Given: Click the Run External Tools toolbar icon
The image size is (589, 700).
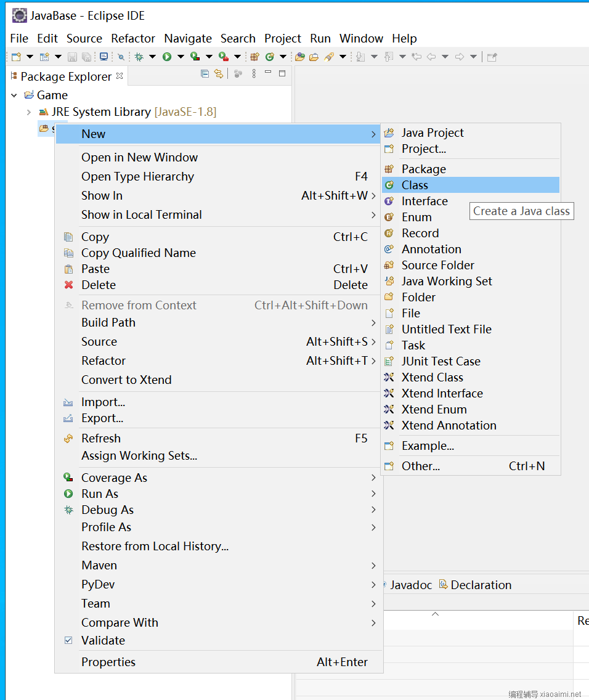Looking at the screenshot, I should tap(224, 57).
